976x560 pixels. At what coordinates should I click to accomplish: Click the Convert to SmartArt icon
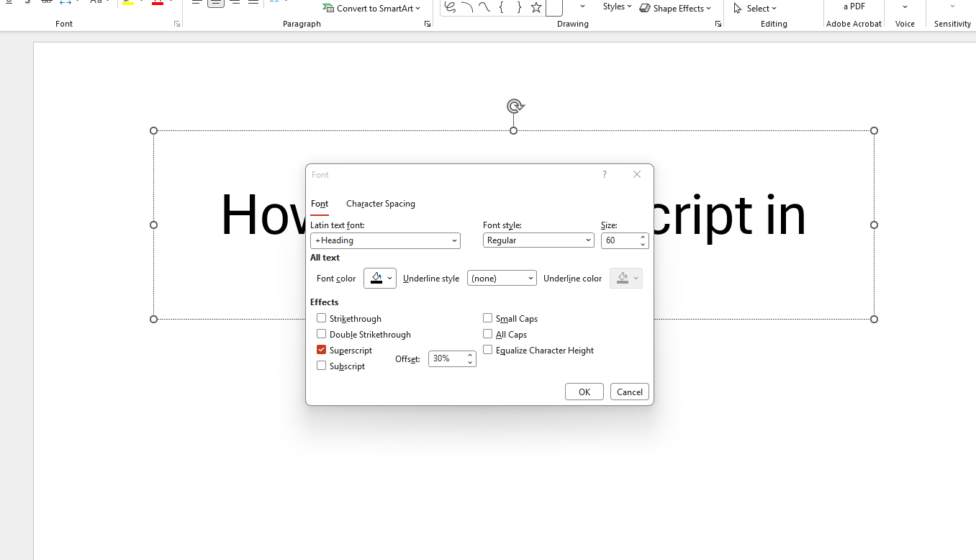point(329,9)
